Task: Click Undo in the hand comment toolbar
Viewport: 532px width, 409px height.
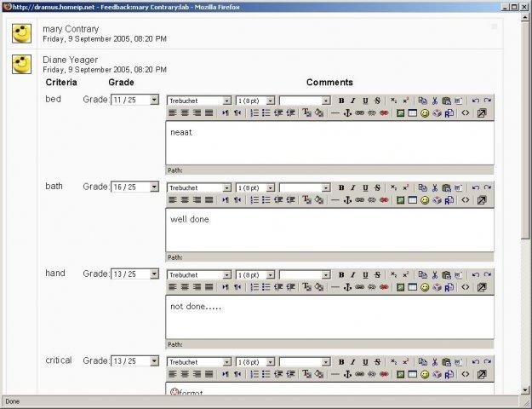Action: (x=475, y=275)
